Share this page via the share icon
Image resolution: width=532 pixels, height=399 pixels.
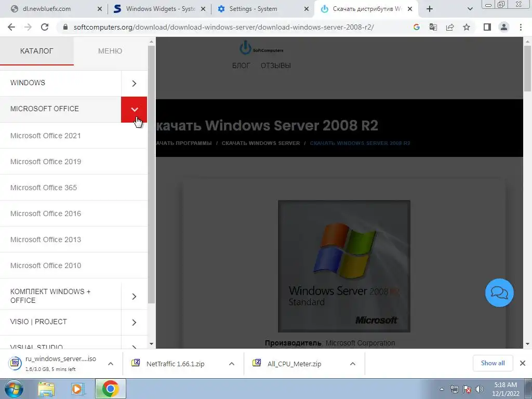point(450,27)
